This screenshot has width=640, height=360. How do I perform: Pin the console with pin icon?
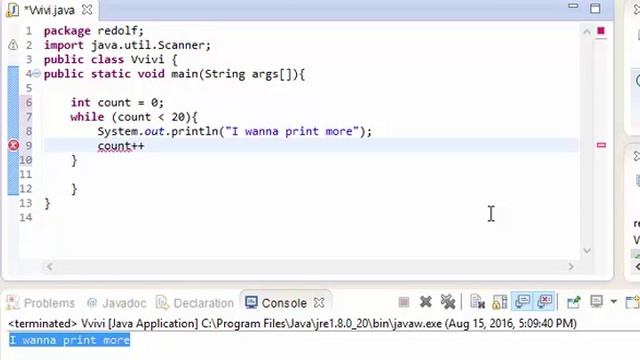pyautogui.click(x=573, y=302)
